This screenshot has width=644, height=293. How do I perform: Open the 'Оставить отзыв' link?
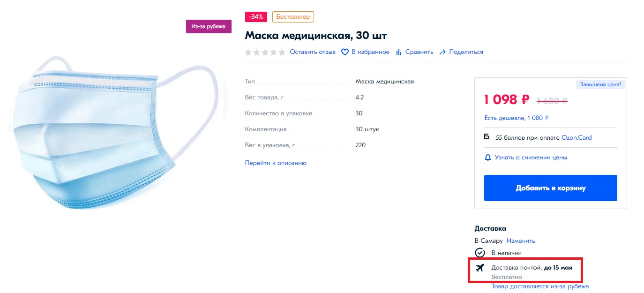point(313,52)
